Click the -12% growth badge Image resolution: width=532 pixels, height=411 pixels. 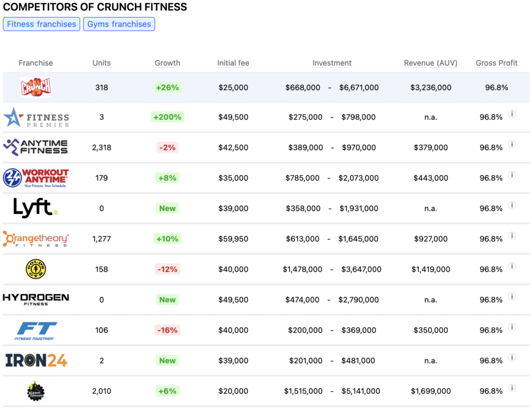pos(167,270)
